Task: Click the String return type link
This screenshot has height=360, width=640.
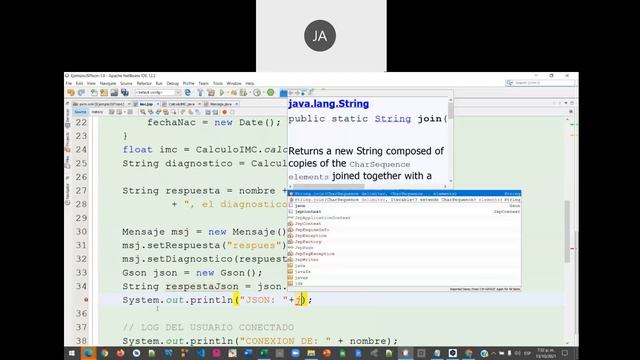Action: click(x=393, y=119)
